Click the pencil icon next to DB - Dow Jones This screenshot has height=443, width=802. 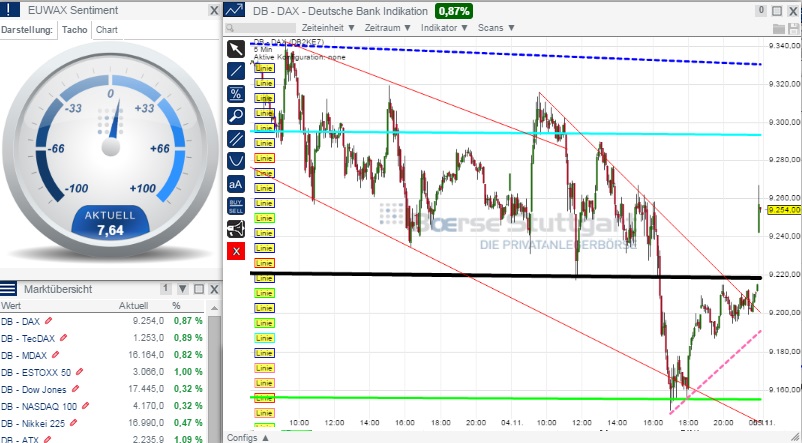pyautogui.click(x=75, y=389)
